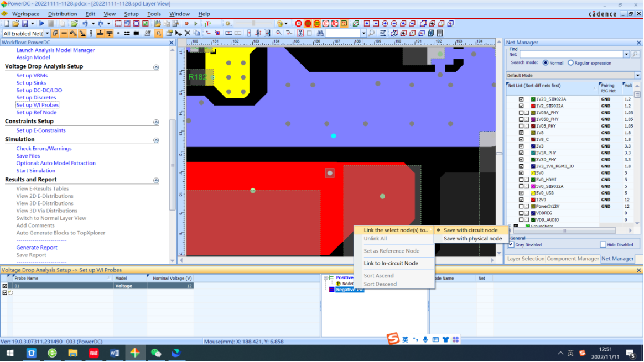The width and height of the screenshot is (644, 362).
Task: Click the Start Simulation link
Action: tap(36, 171)
